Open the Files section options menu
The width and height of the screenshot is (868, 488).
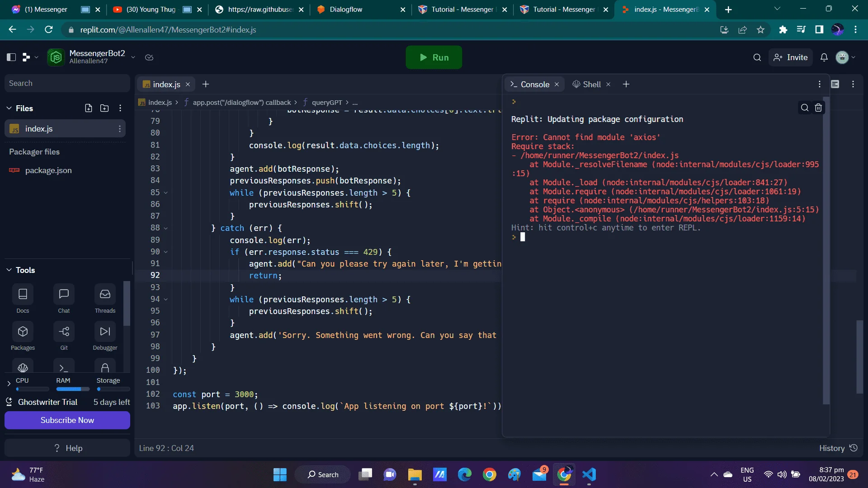point(120,108)
